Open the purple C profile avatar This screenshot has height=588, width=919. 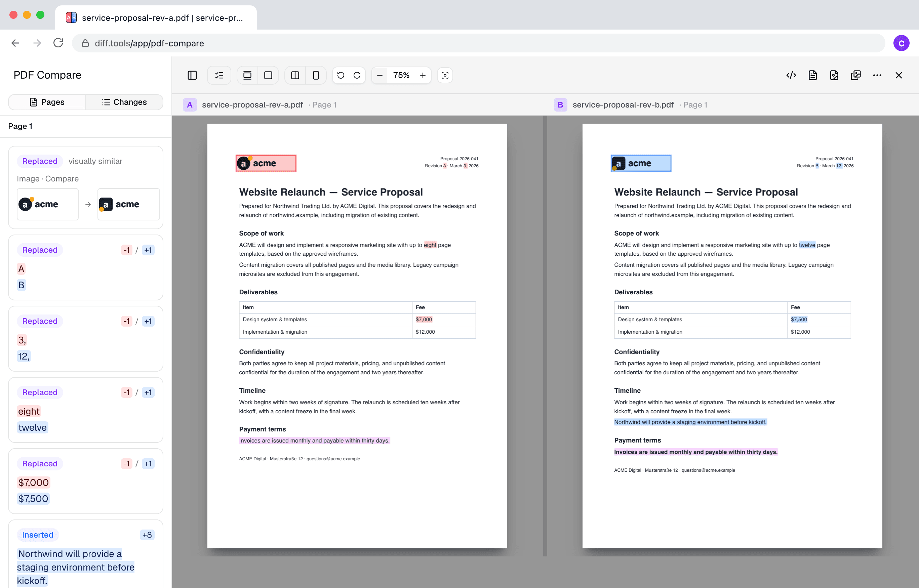coord(901,43)
